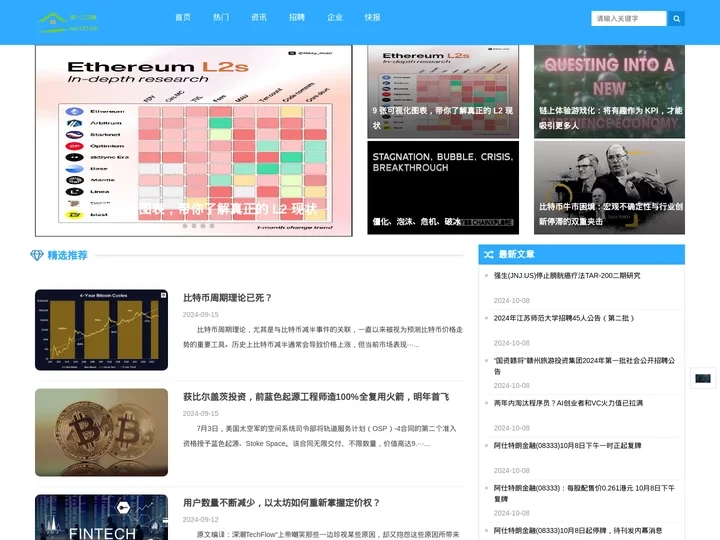
Task: Click the site logo in header
Action: (x=68, y=22)
